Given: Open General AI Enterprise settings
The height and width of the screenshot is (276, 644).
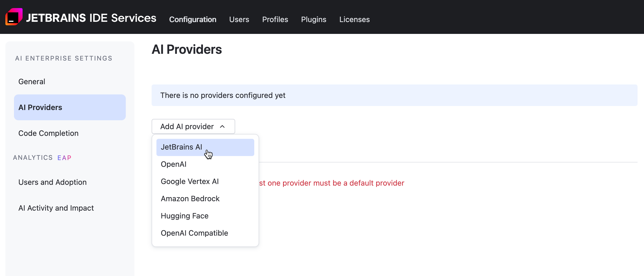Looking at the screenshot, I should (31, 81).
